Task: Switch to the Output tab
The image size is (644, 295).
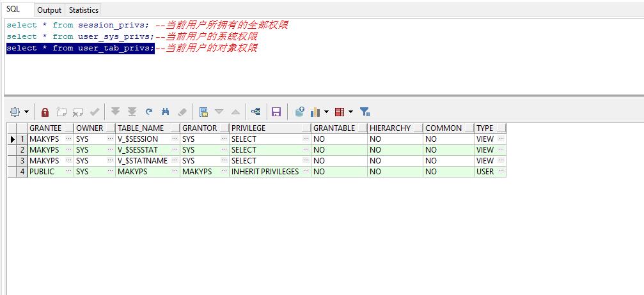Action: click(x=49, y=10)
